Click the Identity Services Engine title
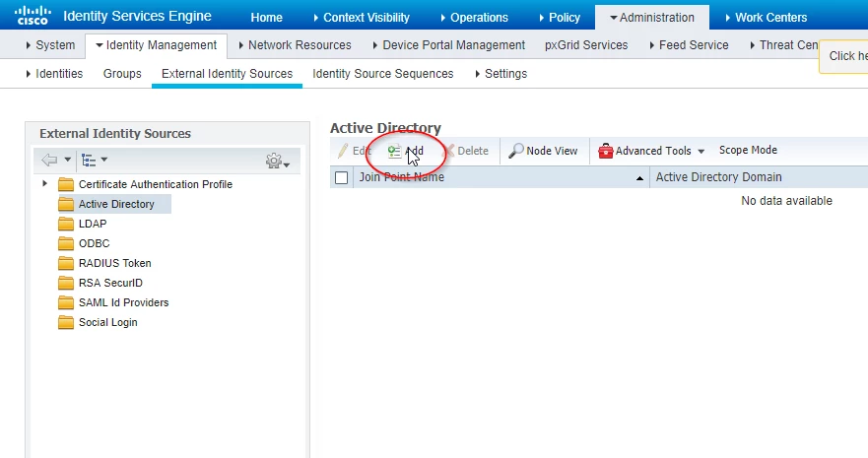Image resolution: width=868 pixels, height=458 pixels. (x=137, y=16)
